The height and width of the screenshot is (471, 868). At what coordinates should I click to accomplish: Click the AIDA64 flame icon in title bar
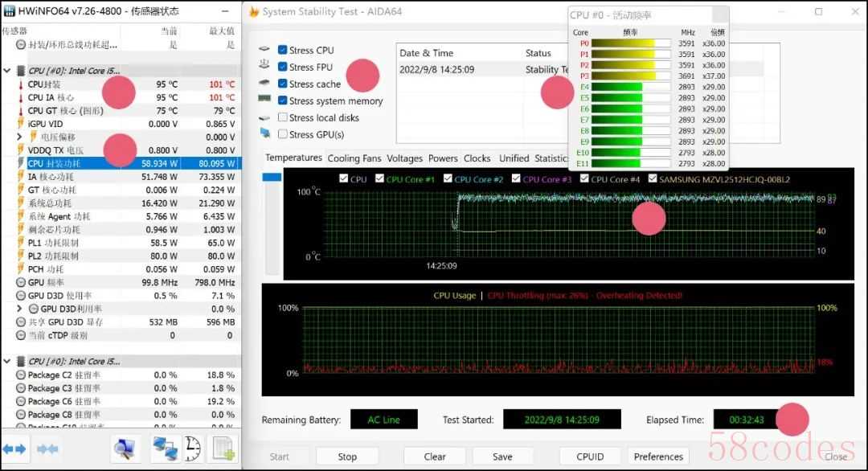coord(255,12)
